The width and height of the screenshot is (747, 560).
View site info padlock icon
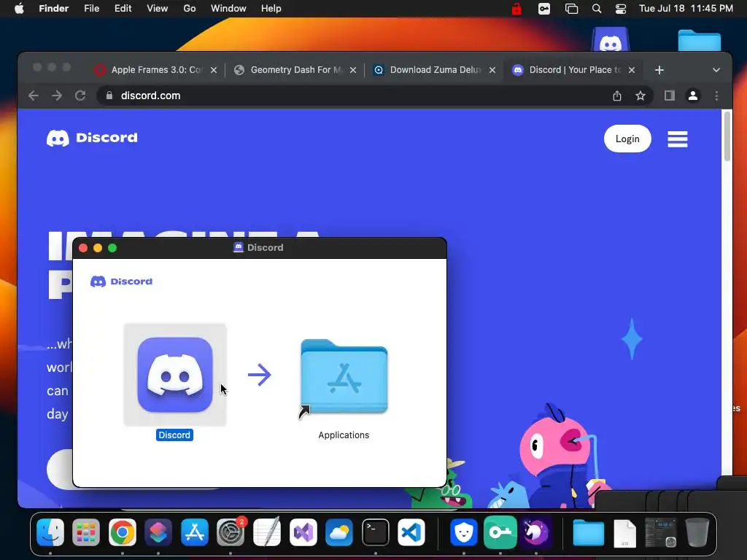pos(109,96)
